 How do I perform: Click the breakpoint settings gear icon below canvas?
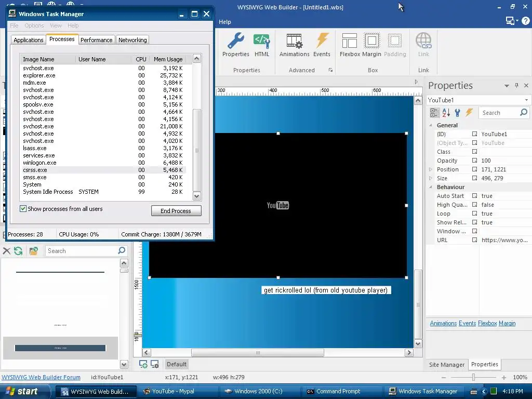pos(155,364)
